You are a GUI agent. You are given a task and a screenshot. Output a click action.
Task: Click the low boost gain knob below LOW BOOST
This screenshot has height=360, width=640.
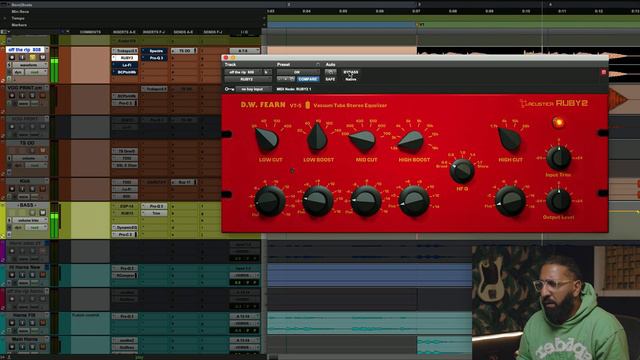pyautogui.click(x=318, y=201)
